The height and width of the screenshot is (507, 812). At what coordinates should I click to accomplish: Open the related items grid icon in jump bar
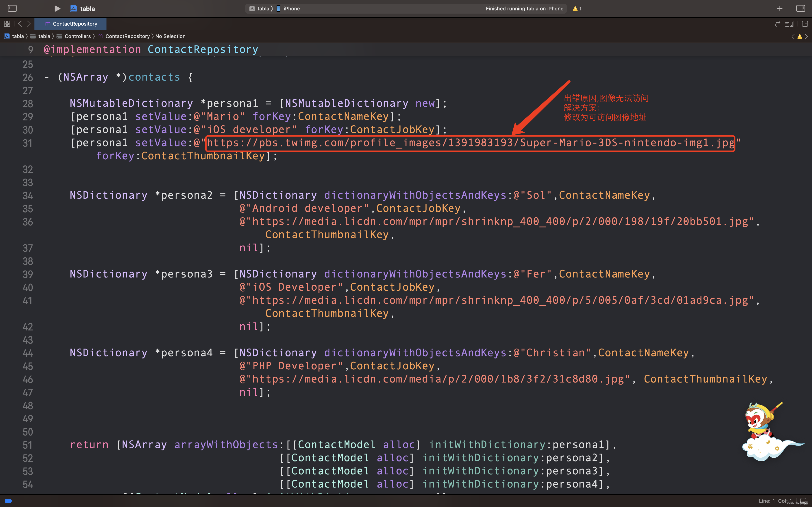tap(7, 24)
